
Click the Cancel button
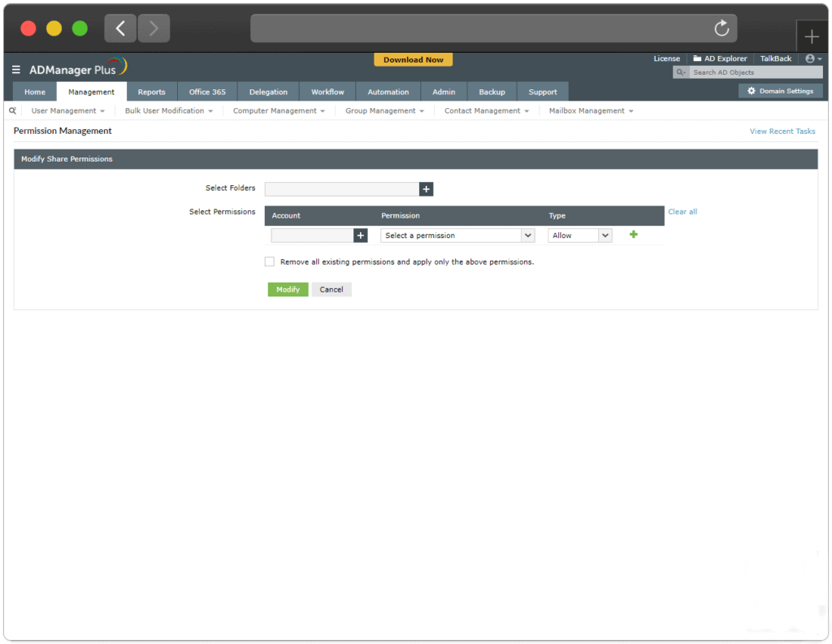(x=331, y=290)
